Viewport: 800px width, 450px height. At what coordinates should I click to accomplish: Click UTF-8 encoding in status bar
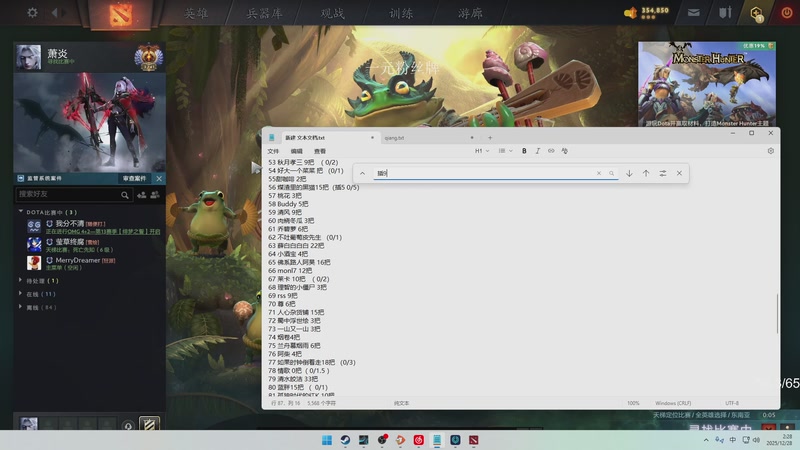tap(732, 403)
